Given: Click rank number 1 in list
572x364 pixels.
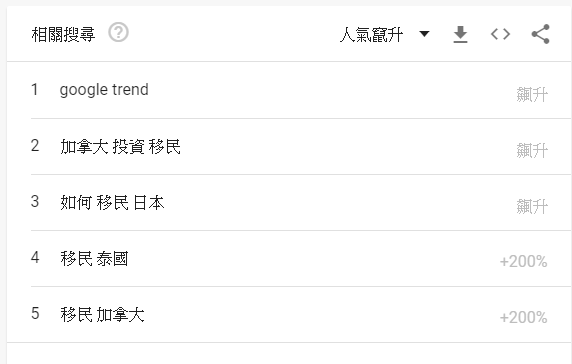Looking at the screenshot, I should click(x=35, y=89).
